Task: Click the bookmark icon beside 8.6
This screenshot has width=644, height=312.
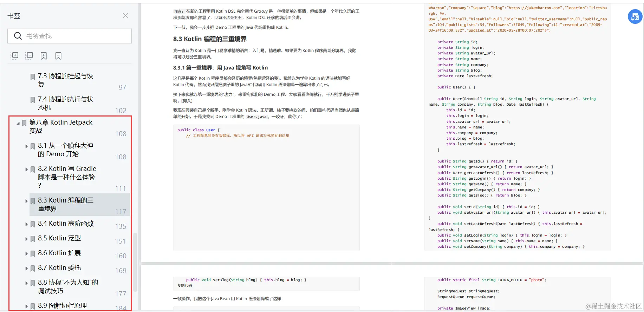Action: (x=33, y=254)
